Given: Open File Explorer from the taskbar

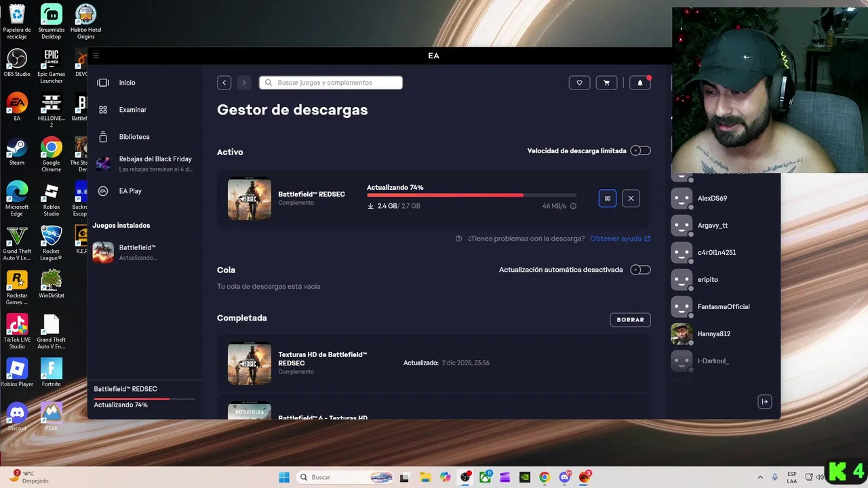Looking at the screenshot, I should [425, 477].
